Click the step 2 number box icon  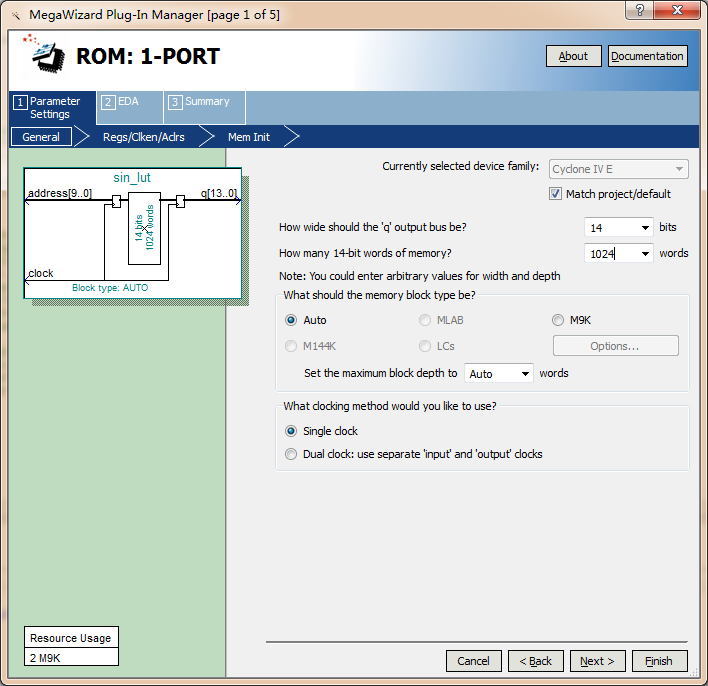pos(107,102)
